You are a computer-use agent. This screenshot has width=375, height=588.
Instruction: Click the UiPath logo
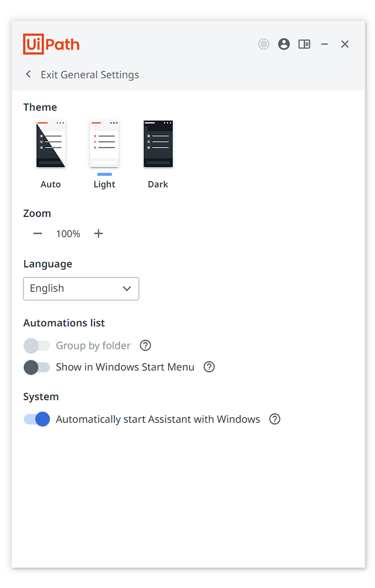coord(51,44)
